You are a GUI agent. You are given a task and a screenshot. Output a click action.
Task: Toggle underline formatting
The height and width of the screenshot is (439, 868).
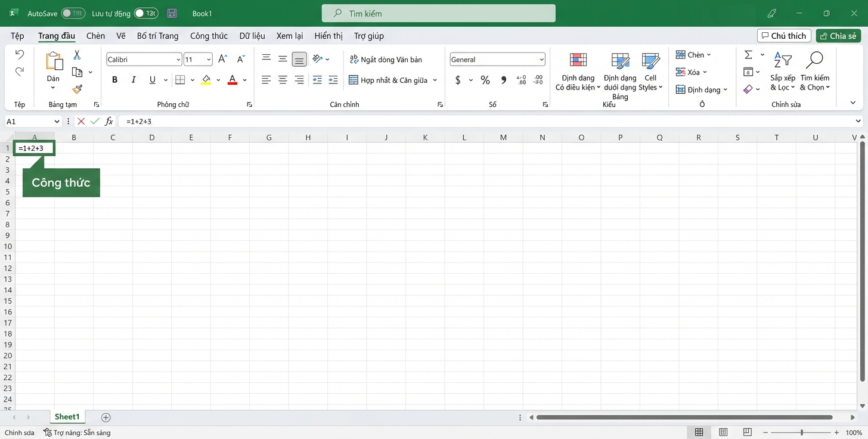(x=152, y=80)
